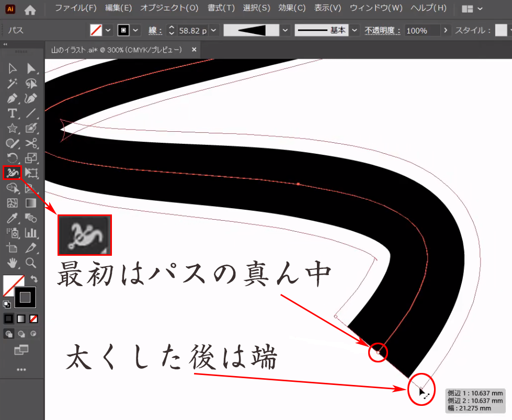The image size is (512, 420).
Task: Select the Zoom magnifier tool
Action: tap(31, 263)
